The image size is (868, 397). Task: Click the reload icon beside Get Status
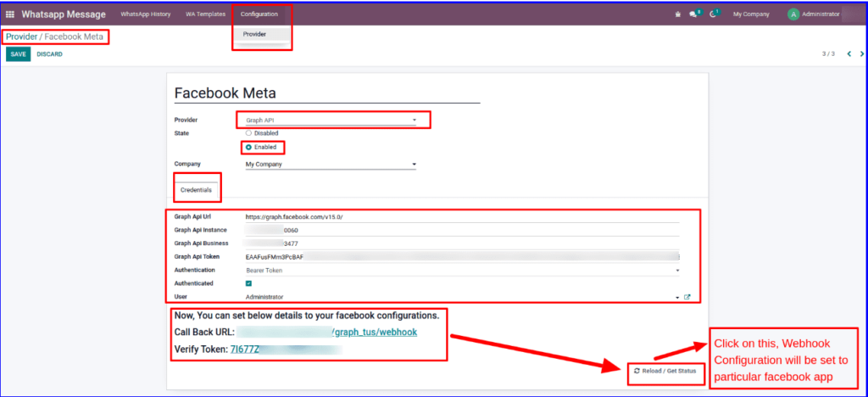(x=637, y=371)
